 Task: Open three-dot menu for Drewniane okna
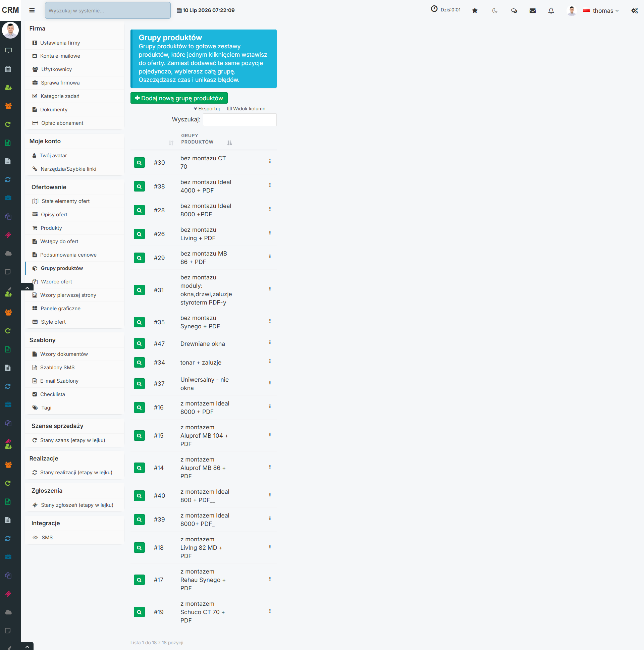(270, 342)
